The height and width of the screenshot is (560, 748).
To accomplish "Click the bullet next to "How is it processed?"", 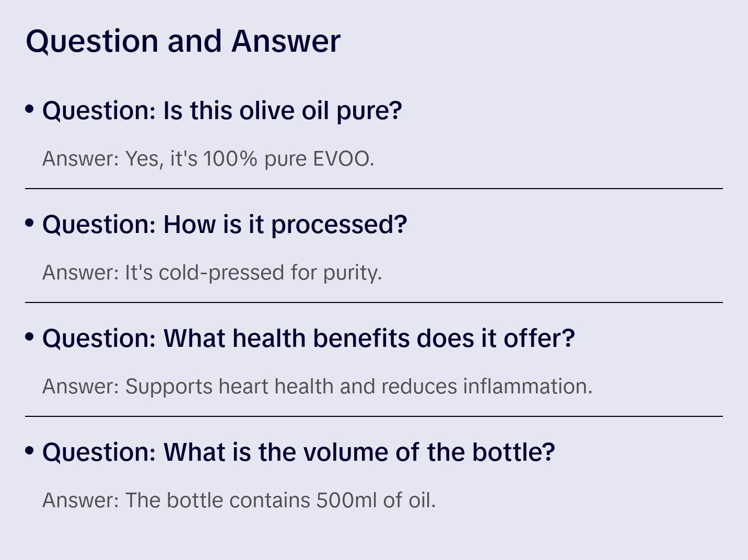I will (x=30, y=223).
